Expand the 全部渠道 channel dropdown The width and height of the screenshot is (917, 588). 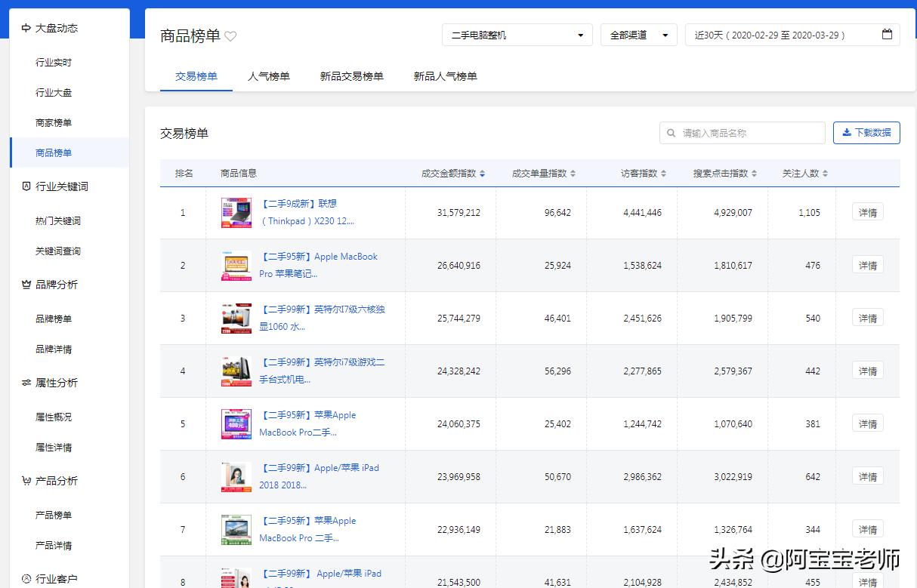pos(638,34)
